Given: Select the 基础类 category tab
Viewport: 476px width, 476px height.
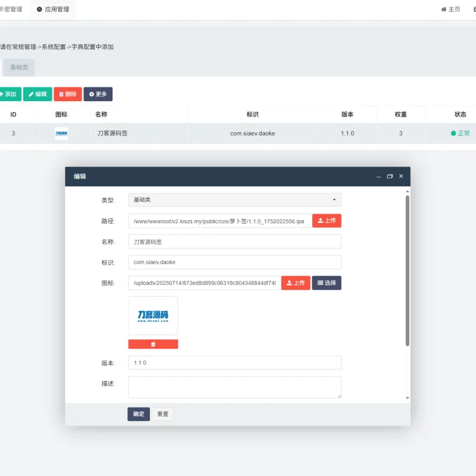Looking at the screenshot, I should pos(19,67).
